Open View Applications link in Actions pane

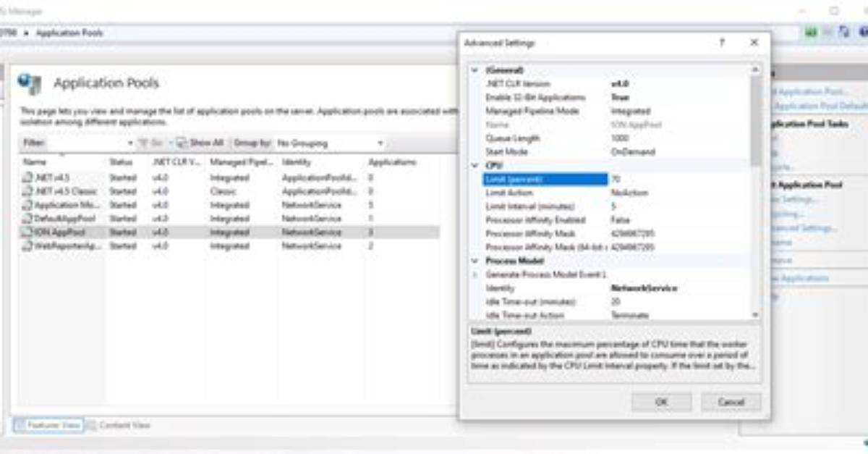(x=799, y=278)
